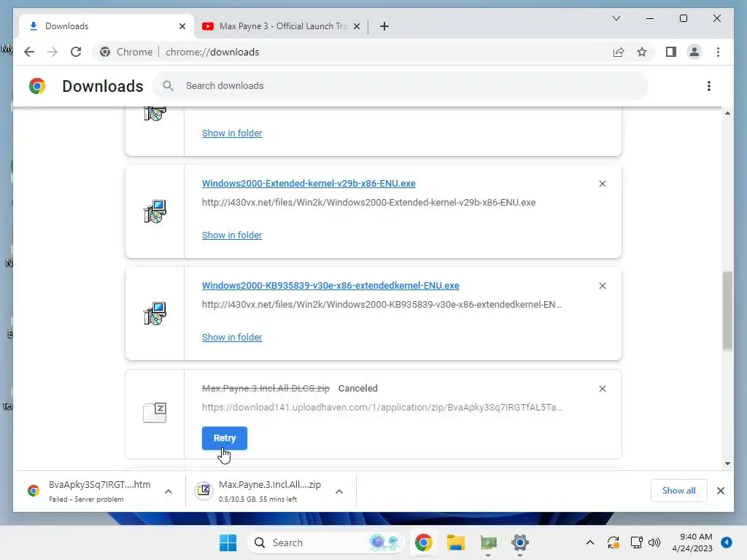
Task: Click the scrollbar down arrow
Action: click(727, 463)
